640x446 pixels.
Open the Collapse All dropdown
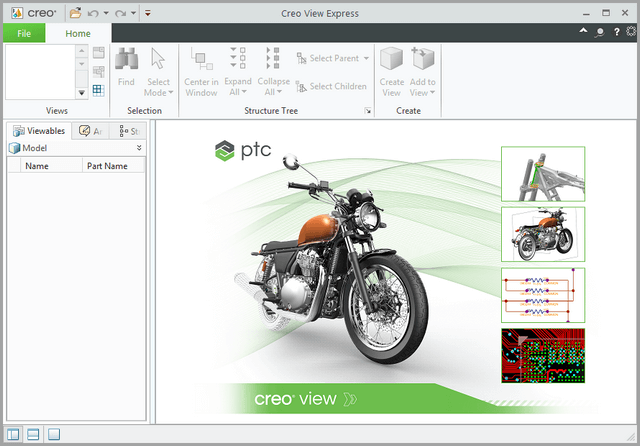click(x=273, y=87)
